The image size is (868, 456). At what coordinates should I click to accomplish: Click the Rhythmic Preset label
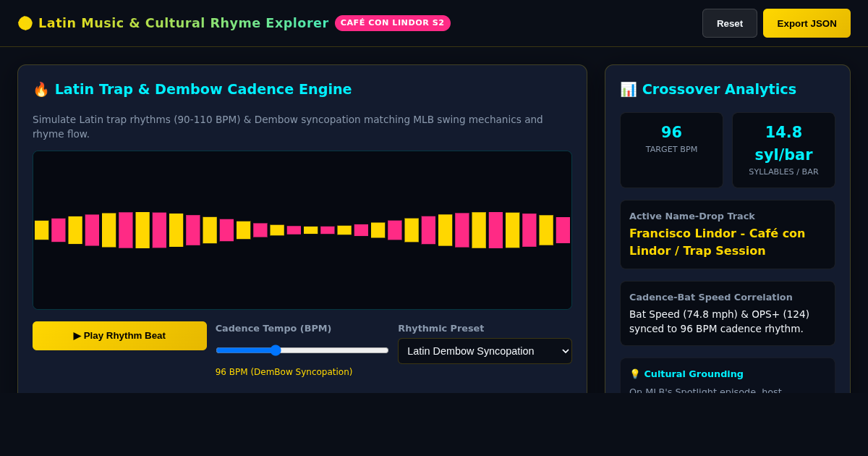point(441,329)
